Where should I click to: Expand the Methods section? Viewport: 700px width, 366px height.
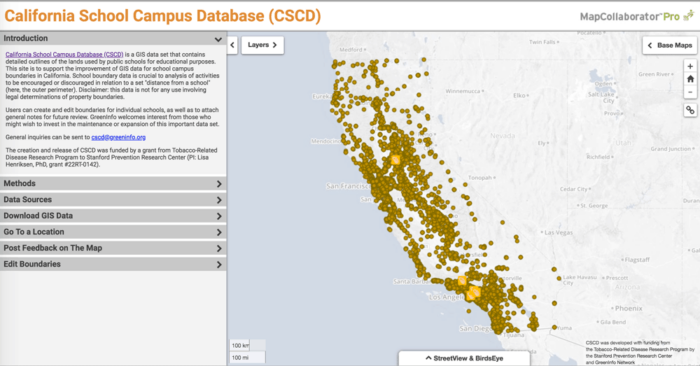pos(113,183)
